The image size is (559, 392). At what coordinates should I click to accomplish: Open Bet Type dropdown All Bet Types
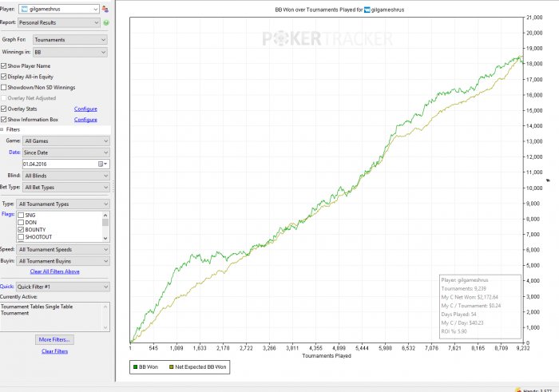click(66, 187)
